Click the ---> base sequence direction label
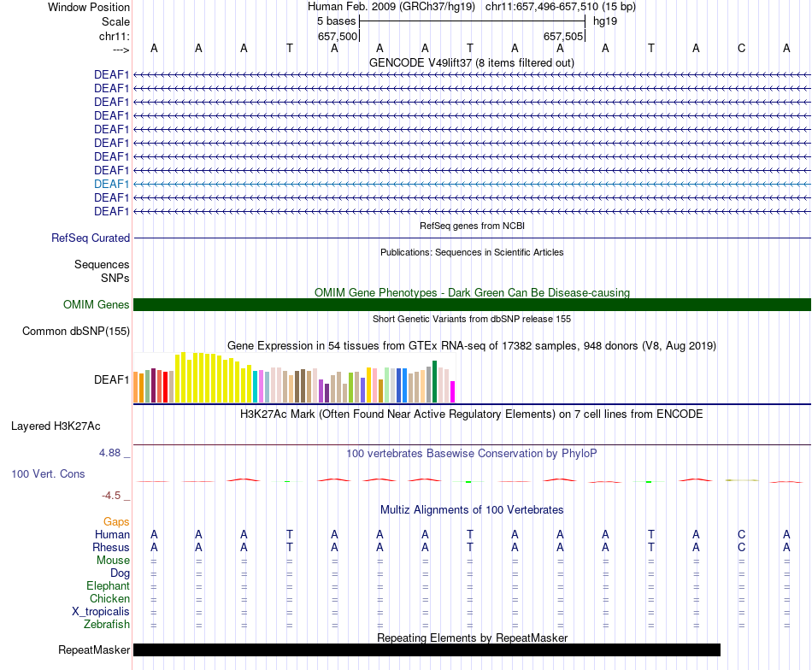The image size is (812, 670). (121, 50)
